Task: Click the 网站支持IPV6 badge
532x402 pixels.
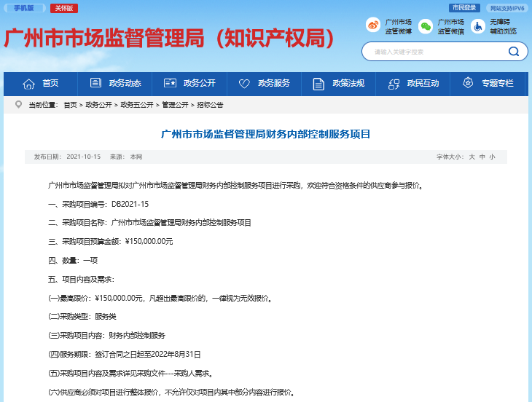Action: point(507,8)
